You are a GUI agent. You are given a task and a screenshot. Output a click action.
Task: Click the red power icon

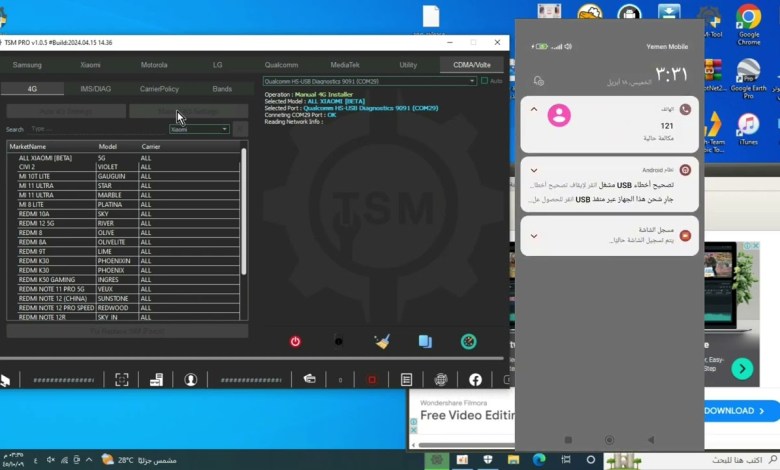295,341
